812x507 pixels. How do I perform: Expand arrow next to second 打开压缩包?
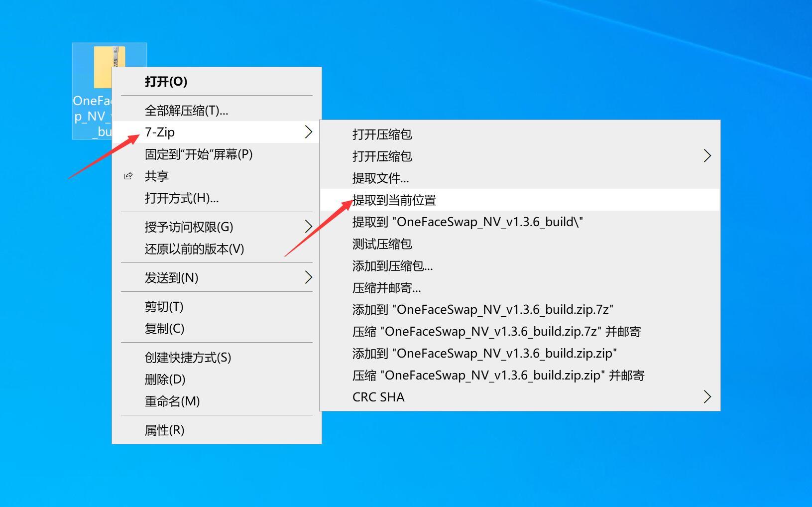click(707, 156)
